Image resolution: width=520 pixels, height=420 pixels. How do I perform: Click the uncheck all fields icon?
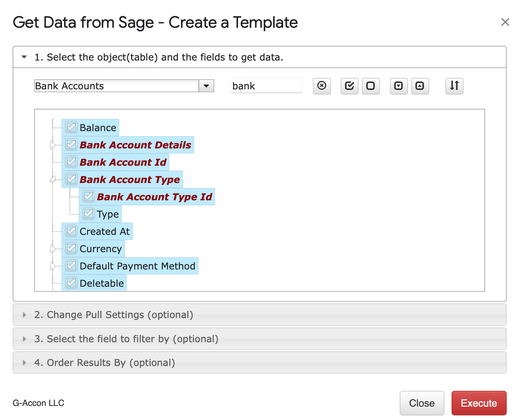tap(371, 86)
